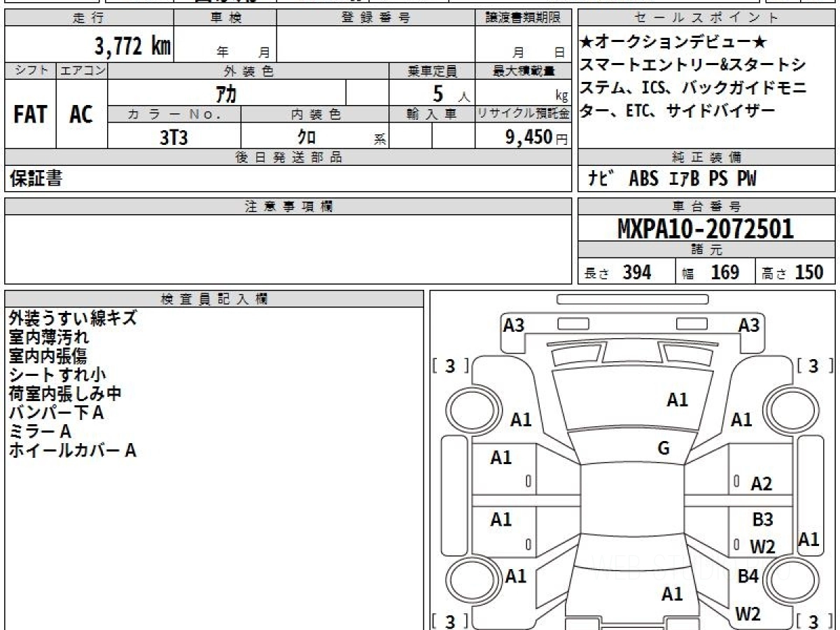Image resolution: width=840 pixels, height=630 pixels.
Task: Click the note 室内薄汚れ
Action: click(49, 337)
